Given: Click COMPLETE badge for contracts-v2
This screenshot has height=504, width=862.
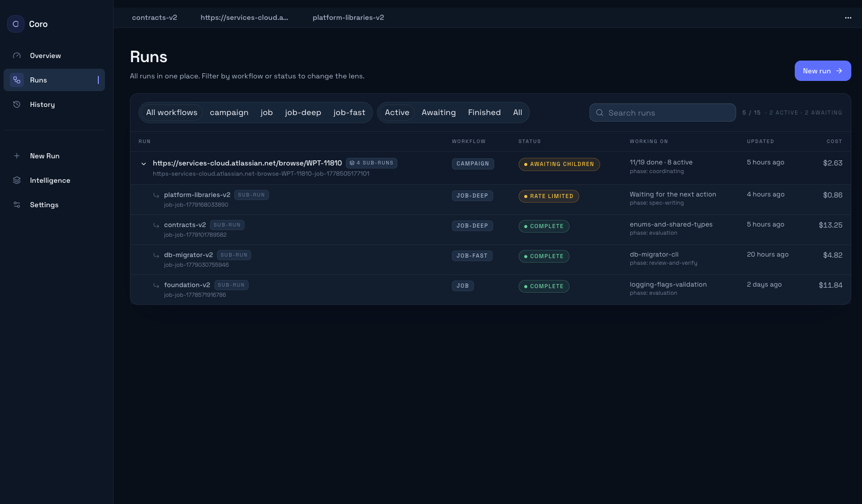Looking at the screenshot, I should point(544,226).
